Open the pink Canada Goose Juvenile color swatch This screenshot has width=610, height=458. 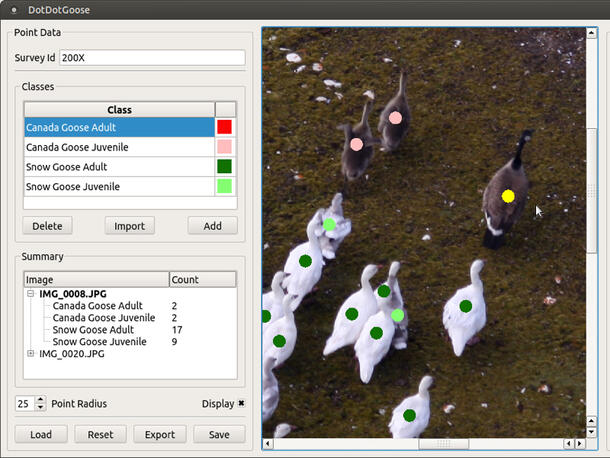click(224, 147)
